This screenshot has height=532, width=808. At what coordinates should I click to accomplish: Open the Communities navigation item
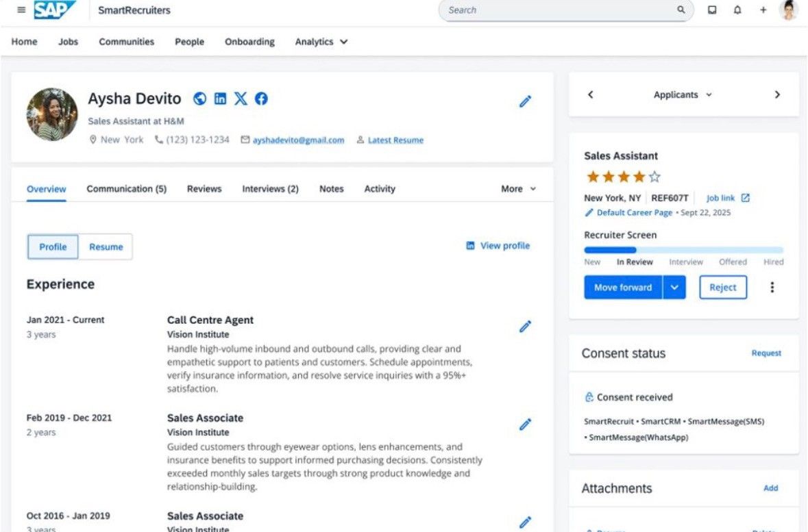click(x=126, y=42)
